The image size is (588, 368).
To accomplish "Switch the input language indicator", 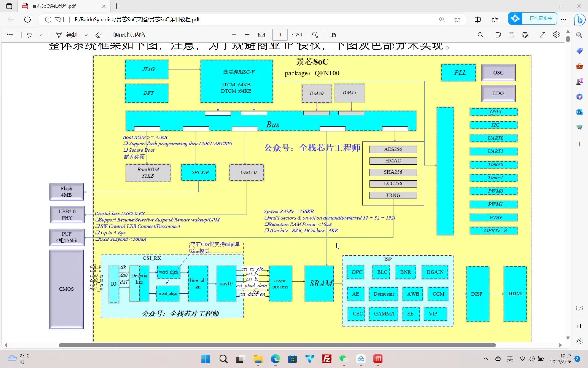I will (510, 359).
